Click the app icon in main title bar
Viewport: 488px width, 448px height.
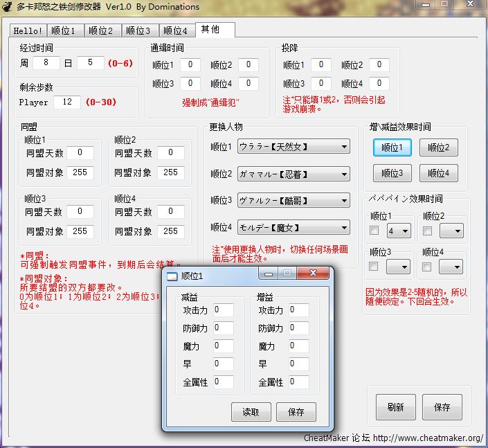click(x=8, y=7)
